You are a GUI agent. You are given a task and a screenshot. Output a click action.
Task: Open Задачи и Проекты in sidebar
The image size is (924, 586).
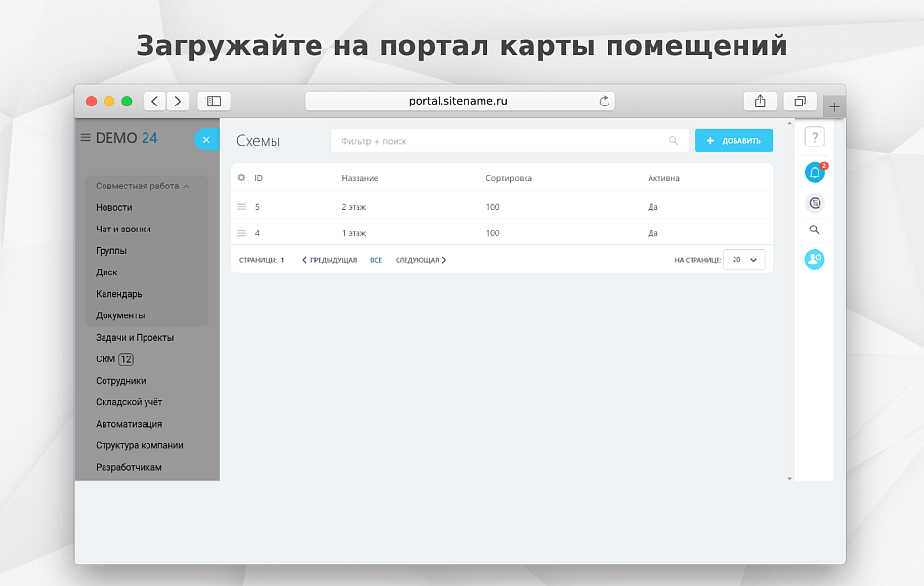135,337
